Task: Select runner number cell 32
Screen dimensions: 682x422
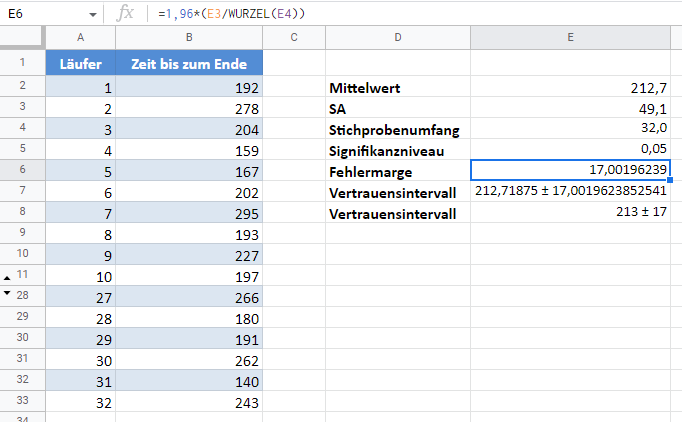Action: pyautogui.click(x=80, y=401)
